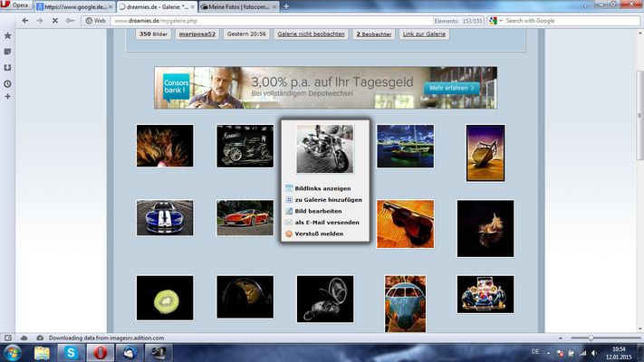Viewport: 644px width, 362px height.
Task: Click 'Mehr erfahren' in Consorsbank ad
Action: point(449,88)
